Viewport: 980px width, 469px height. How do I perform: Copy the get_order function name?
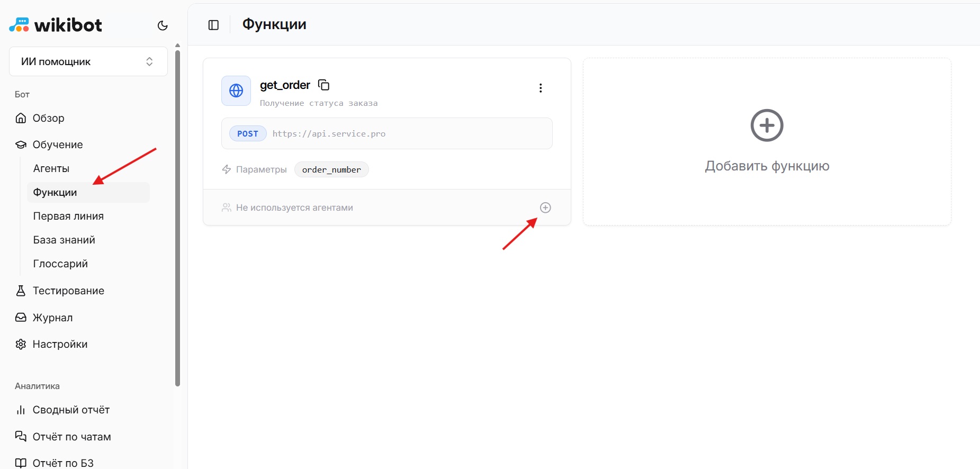click(323, 85)
